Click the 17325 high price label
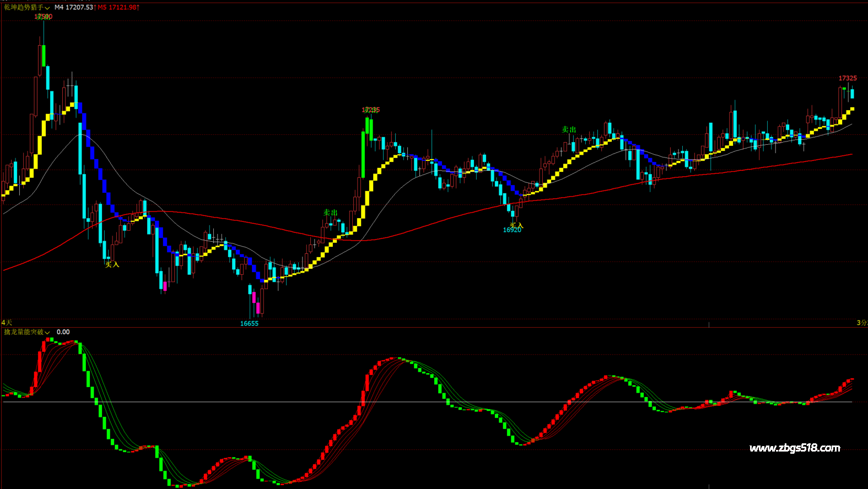This screenshot has width=868, height=489. tap(848, 78)
